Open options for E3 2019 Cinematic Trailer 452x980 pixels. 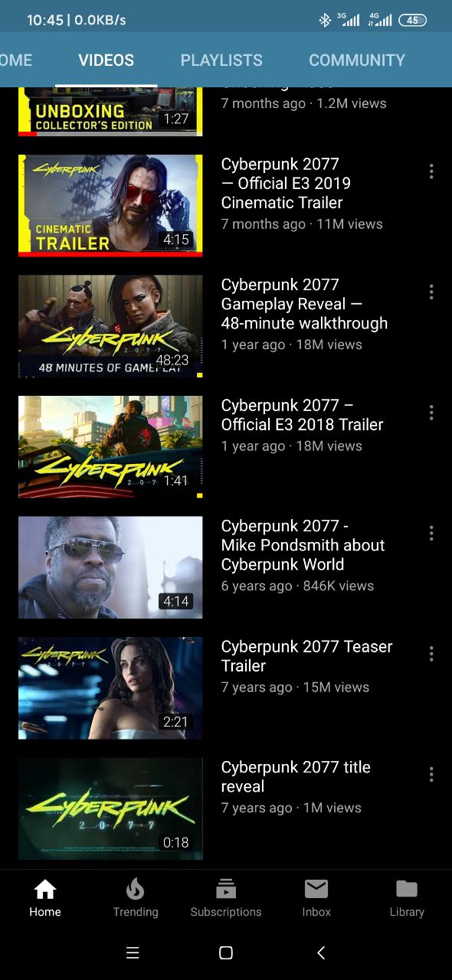point(431,171)
